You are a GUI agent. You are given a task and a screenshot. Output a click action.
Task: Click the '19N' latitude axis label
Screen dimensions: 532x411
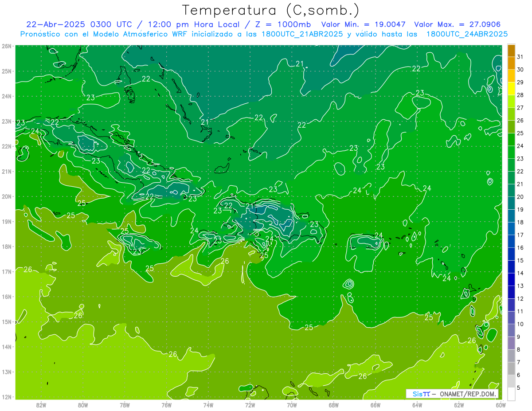pyautogui.click(x=6, y=222)
